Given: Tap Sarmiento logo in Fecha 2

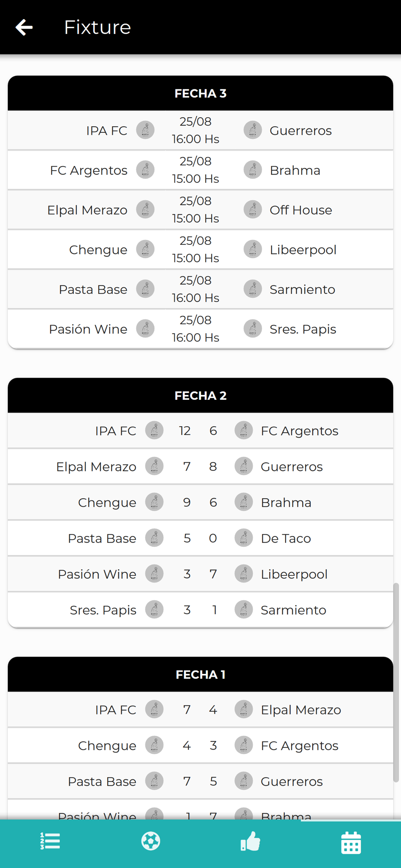Looking at the screenshot, I should tap(244, 609).
